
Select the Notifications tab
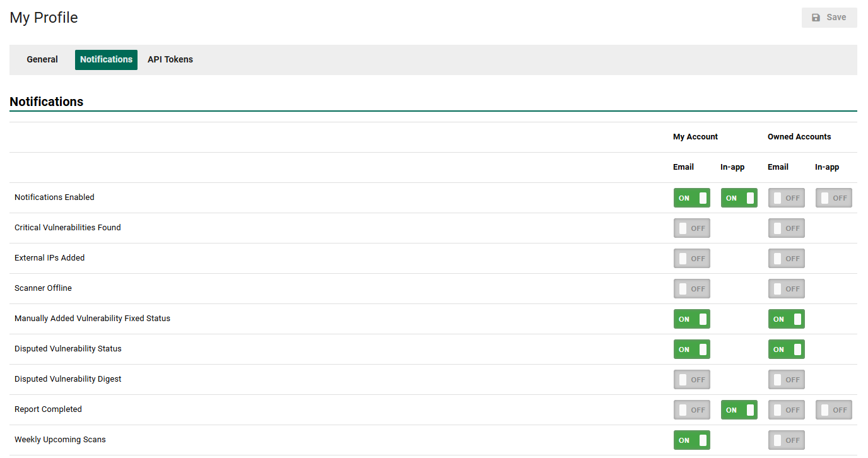pyautogui.click(x=106, y=60)
